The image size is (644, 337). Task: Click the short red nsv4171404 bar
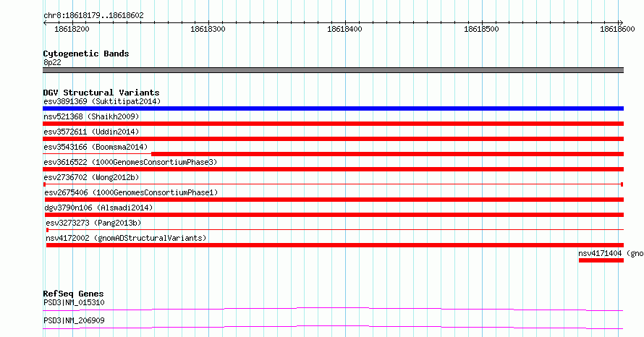pos(601,260)
